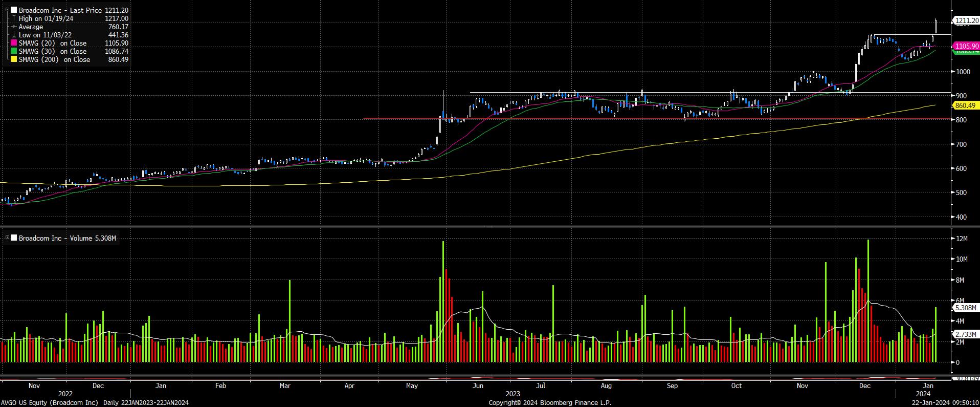Click the 700 price axis label

pyautogui.click(x=962, y=144)
